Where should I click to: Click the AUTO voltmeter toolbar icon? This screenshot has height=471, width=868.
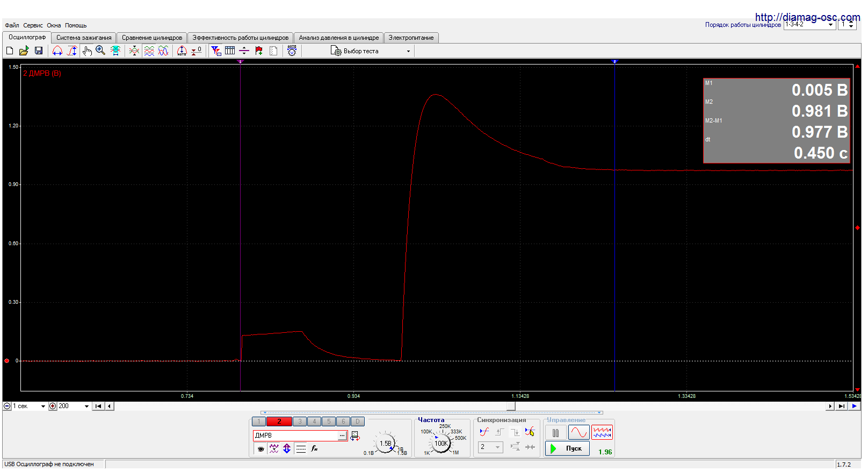[x=292, y=51]
